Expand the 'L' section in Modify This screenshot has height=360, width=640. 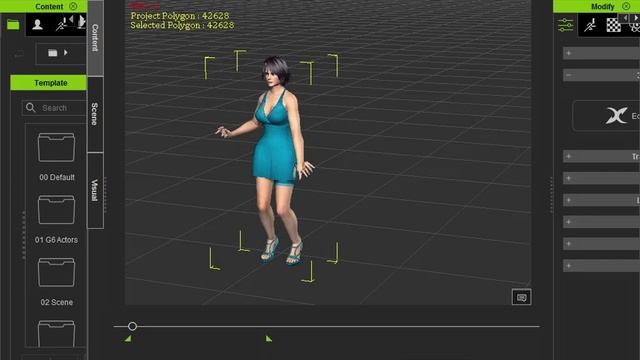click(x=601, y=200)
